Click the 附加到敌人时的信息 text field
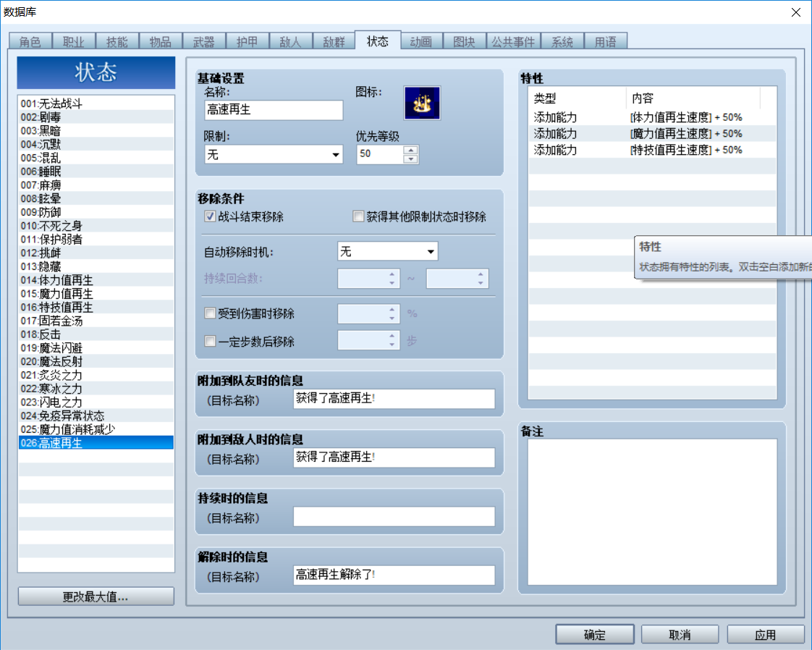The height and width of the screenshot is (650, 812). 394,457
